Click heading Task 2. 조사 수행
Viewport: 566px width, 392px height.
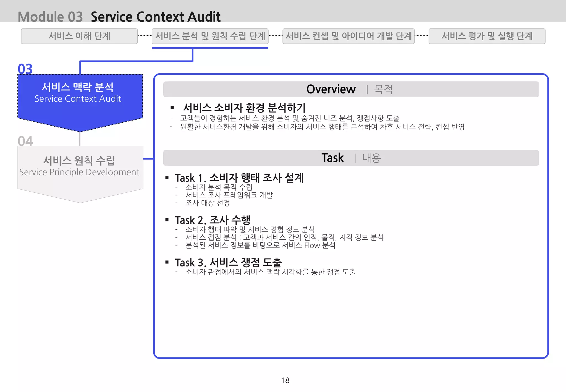[x=213, y=220]
